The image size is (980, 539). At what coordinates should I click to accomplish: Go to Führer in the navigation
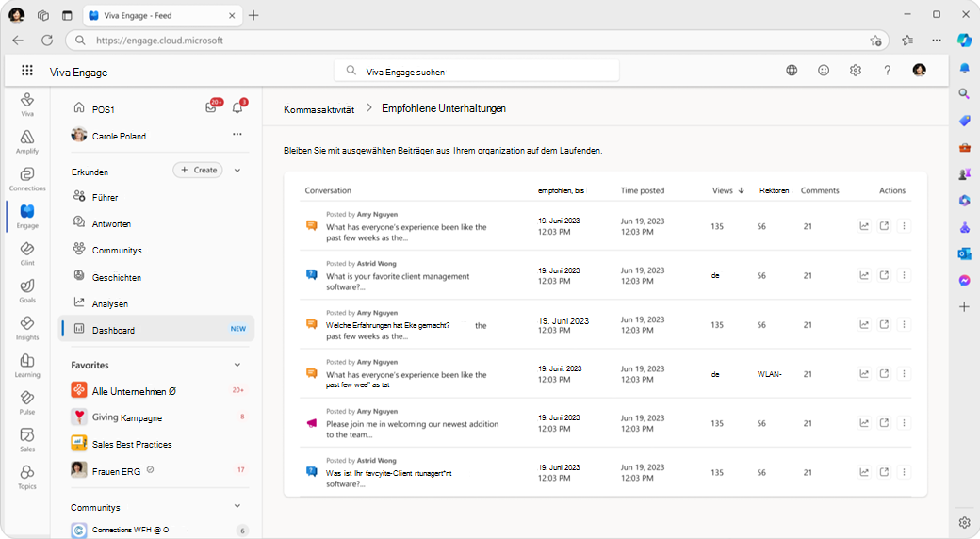click(105, 197)
